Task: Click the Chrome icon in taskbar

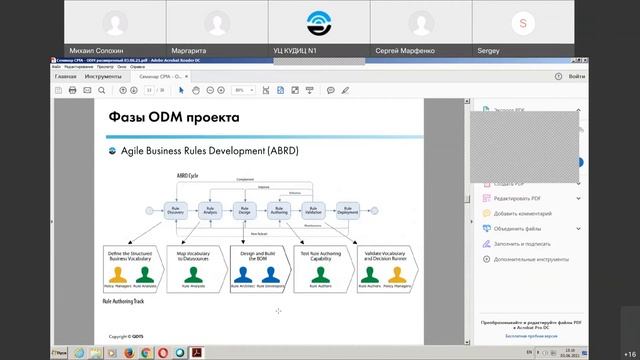Action: 146,353
